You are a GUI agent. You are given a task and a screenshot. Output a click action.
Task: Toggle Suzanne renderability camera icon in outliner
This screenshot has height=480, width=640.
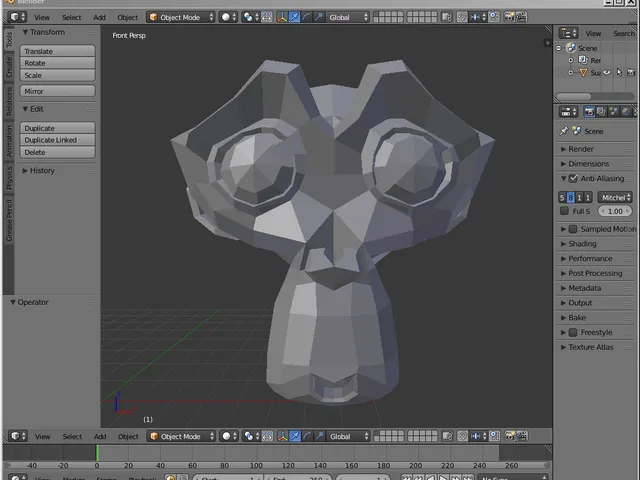(x=631, y=73)
